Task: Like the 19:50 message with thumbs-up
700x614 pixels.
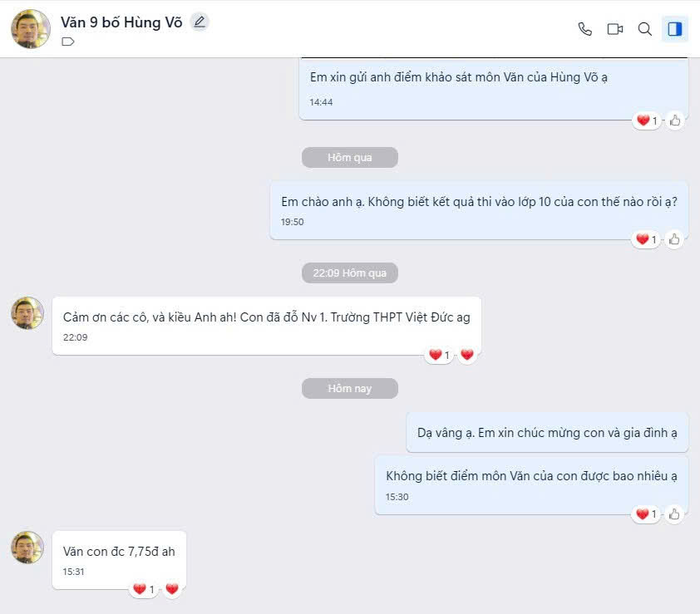Action: coord(674,239)
